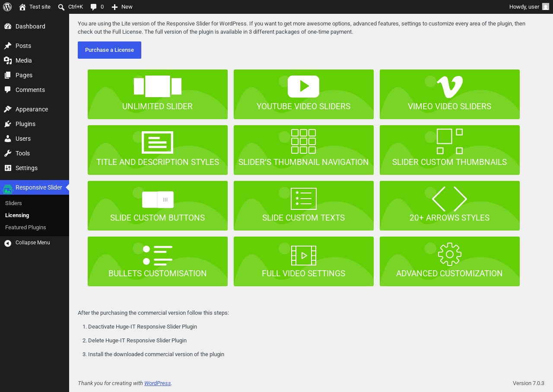
Task: Click "Install the downloaded commercial version" step
Action: 156,354
